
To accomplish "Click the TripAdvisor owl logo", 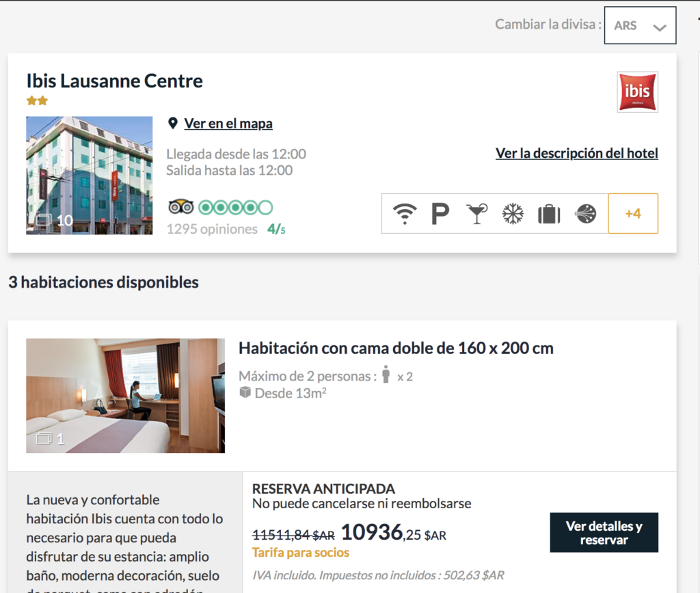I will pos(180,208).
